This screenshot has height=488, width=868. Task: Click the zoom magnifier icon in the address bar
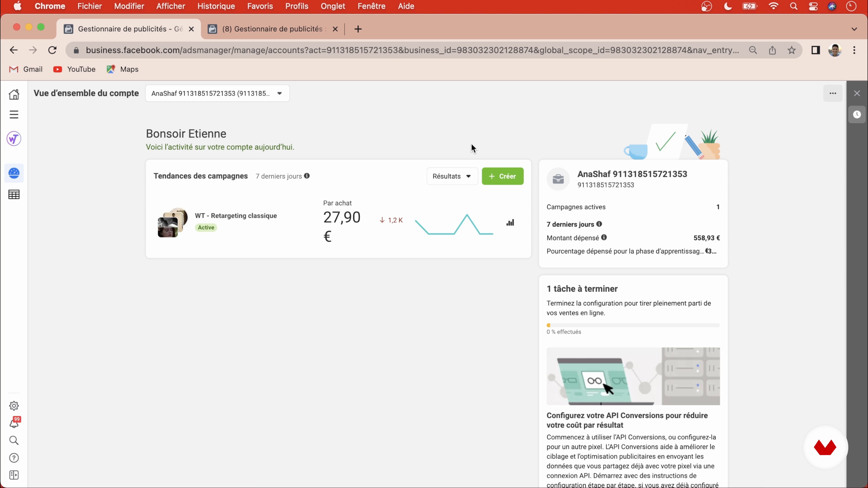(x=753, y=50)
